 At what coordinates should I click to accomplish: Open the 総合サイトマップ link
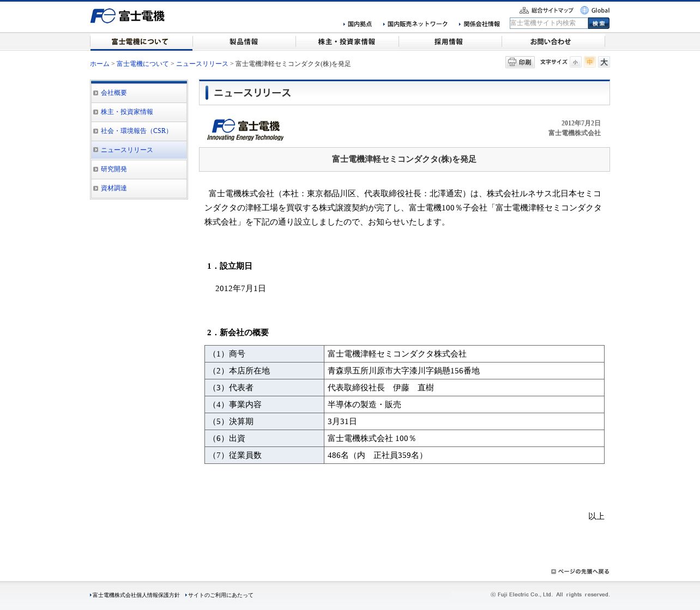tap(547, 10)
